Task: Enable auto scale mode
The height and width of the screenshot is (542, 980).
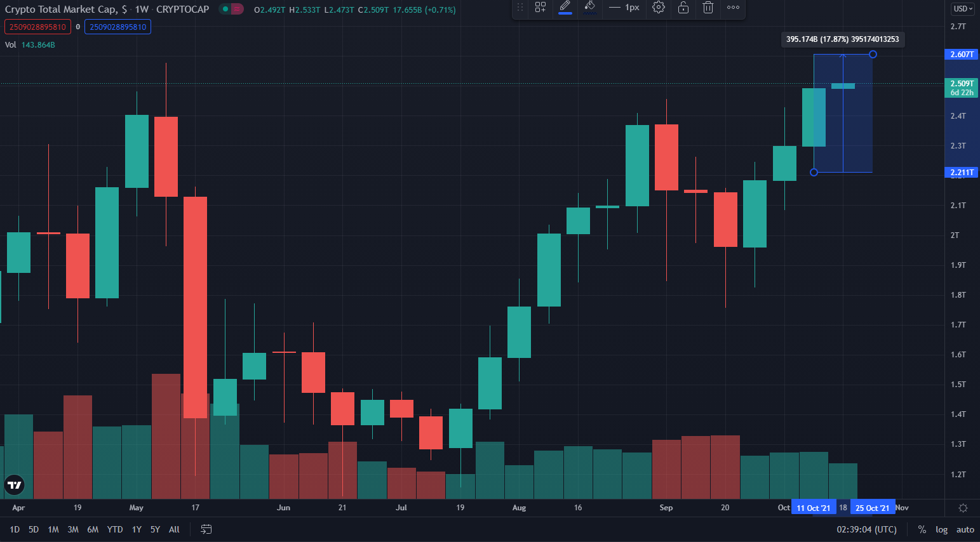Action: pos(965,529)
